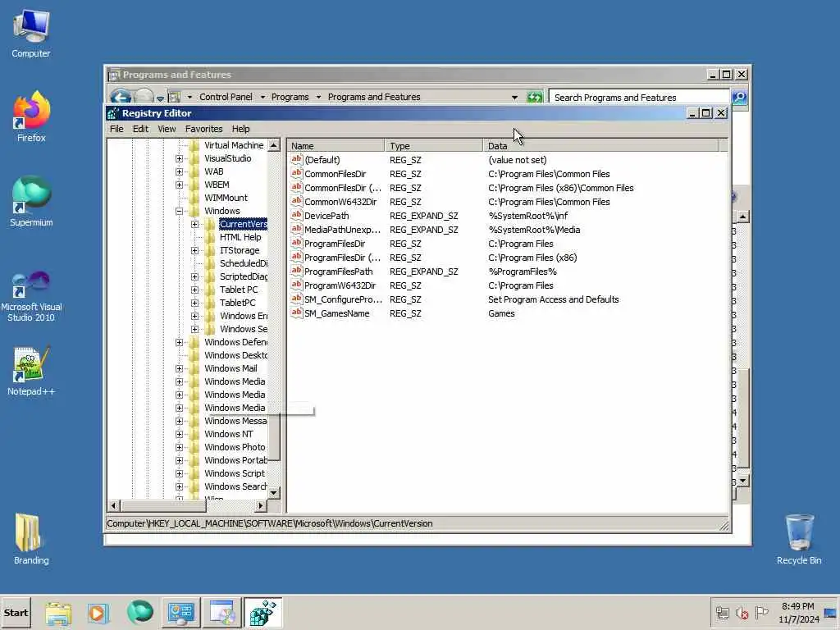Select the WIMMount registry key

226,198
